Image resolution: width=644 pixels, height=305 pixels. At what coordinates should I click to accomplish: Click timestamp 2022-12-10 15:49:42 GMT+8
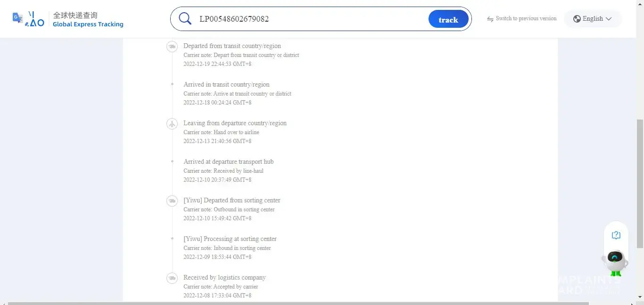[x=217, y=218]
